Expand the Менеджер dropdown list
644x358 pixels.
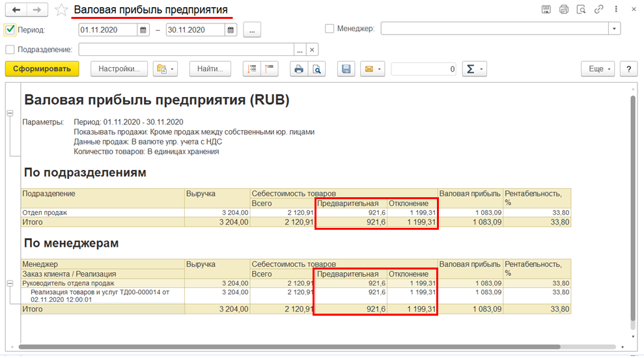tap(614, 29)
